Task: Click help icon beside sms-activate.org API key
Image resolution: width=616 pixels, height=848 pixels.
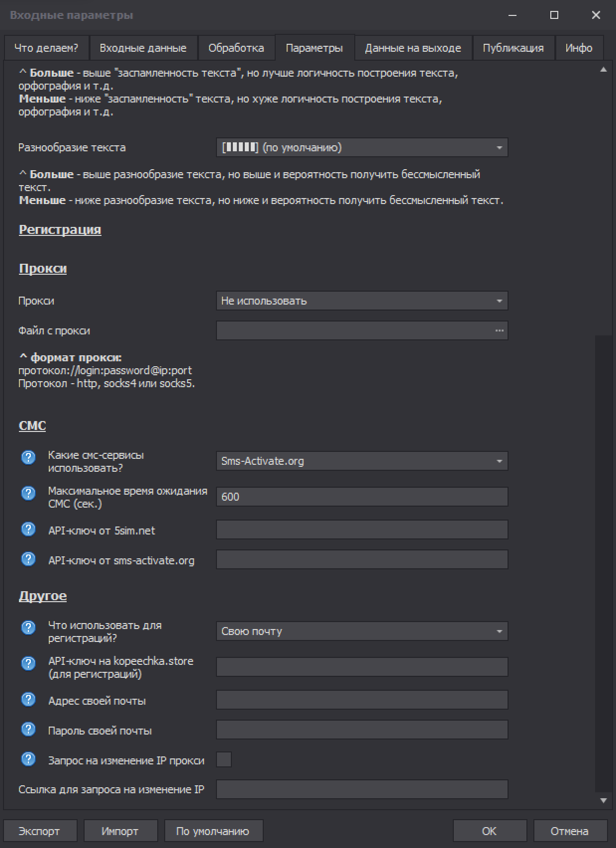Action: [x=28, y=559]
